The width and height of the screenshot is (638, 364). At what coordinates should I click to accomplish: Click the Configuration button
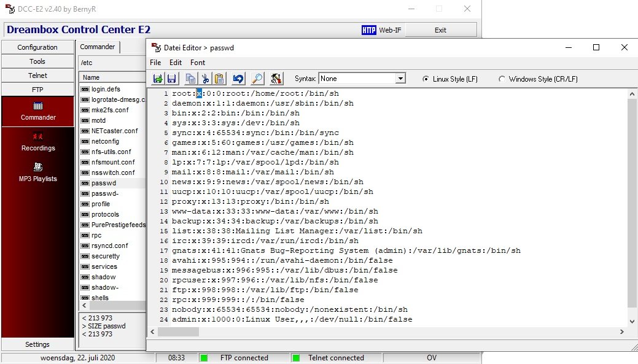tap(37, 47)
